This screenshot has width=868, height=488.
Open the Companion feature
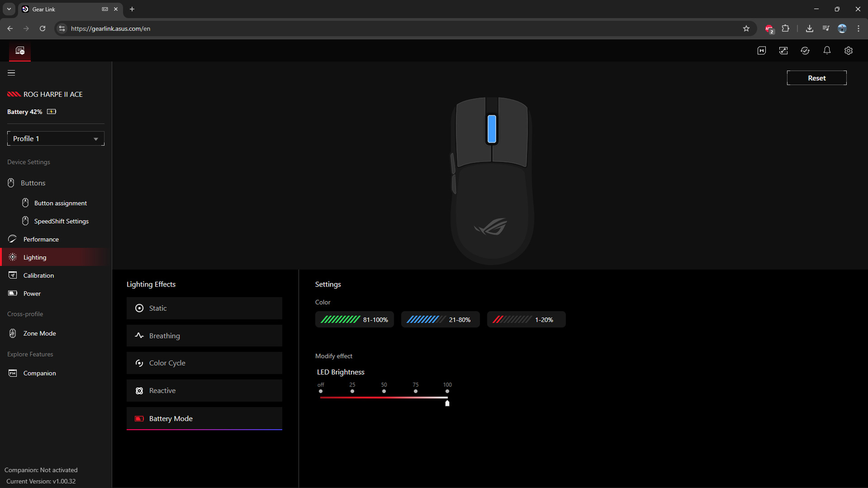[x=39, y=373]
